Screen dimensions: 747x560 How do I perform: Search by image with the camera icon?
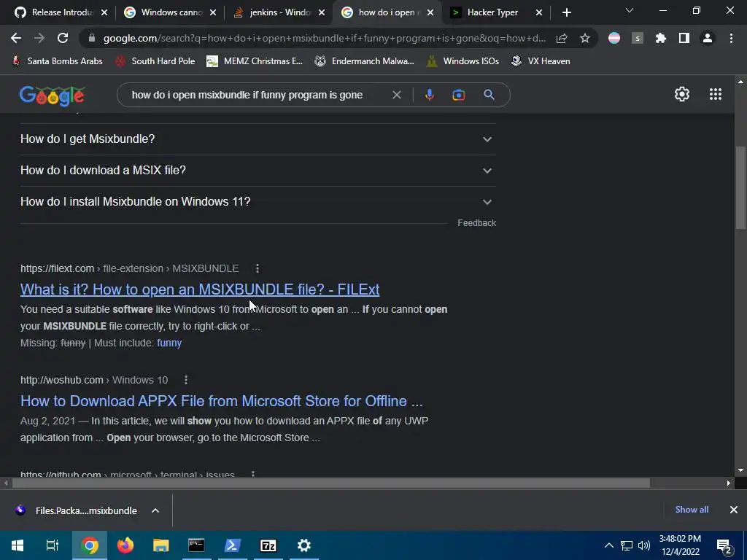coord(458,95)
